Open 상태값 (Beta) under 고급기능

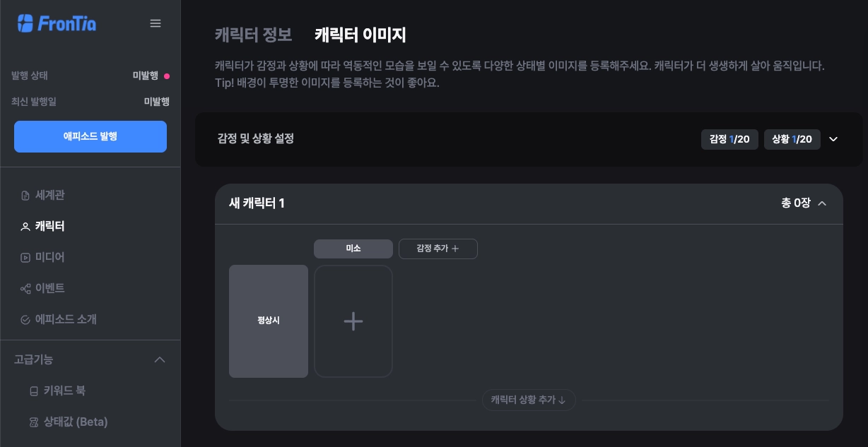75,422
